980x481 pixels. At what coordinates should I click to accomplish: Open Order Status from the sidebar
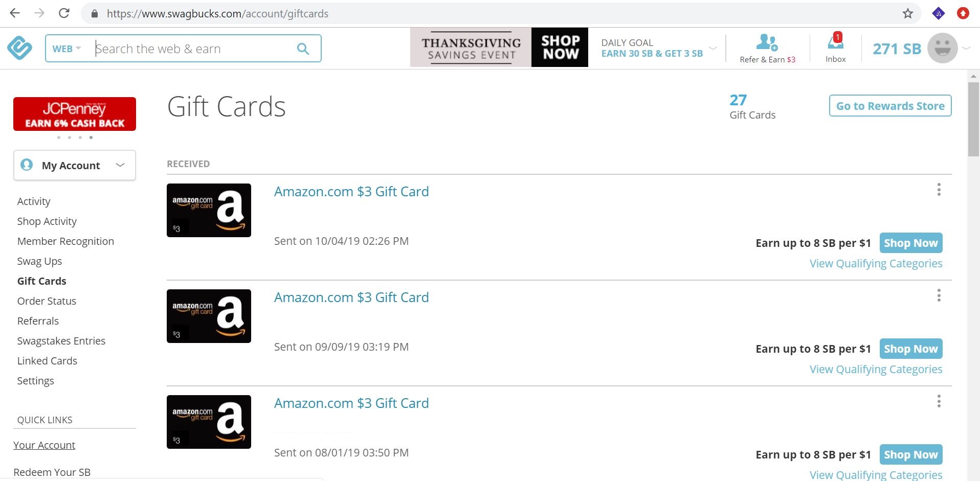[x=47, y=301]
